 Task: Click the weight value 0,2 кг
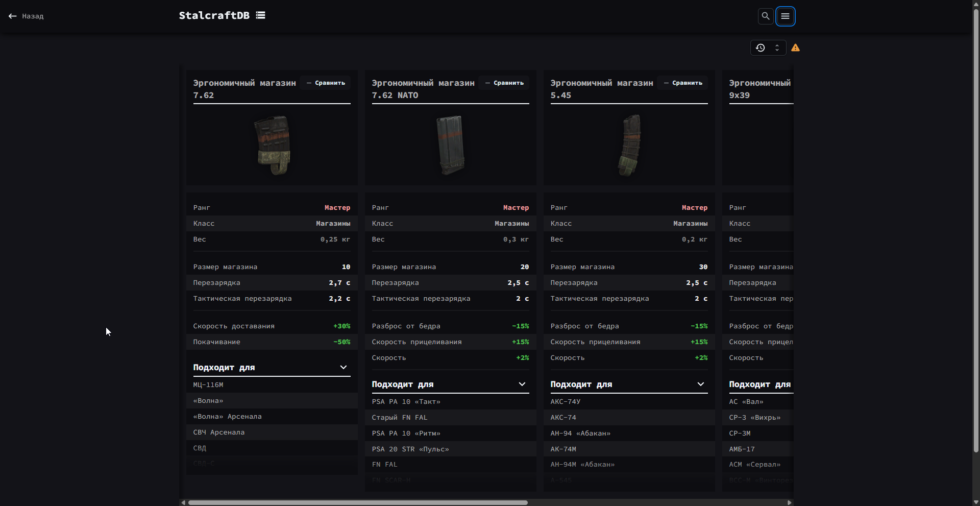pyautogui.click(x=695, y=239)
